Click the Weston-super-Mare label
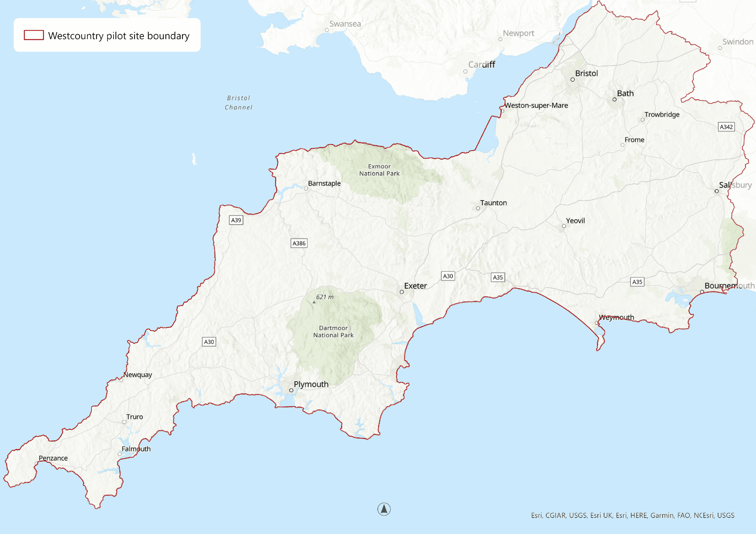This screenshot has height=534, width=756. coord(536,105)
